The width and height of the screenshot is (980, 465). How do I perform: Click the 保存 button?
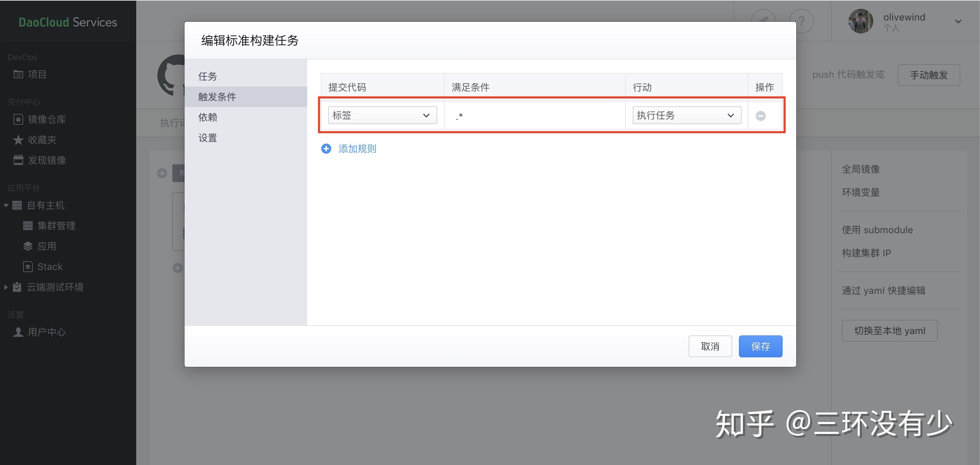pyautogui.click(x=760, y=346)
